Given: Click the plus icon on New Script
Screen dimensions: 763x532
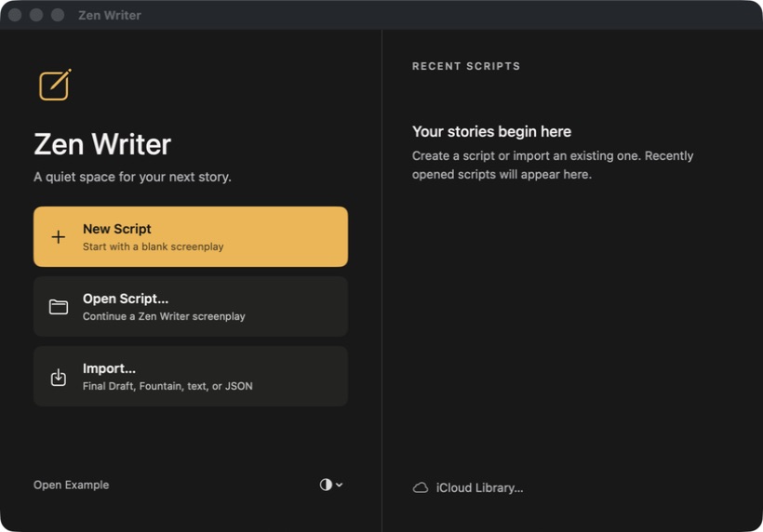Looking at the screenshot, I should point(59,237).
